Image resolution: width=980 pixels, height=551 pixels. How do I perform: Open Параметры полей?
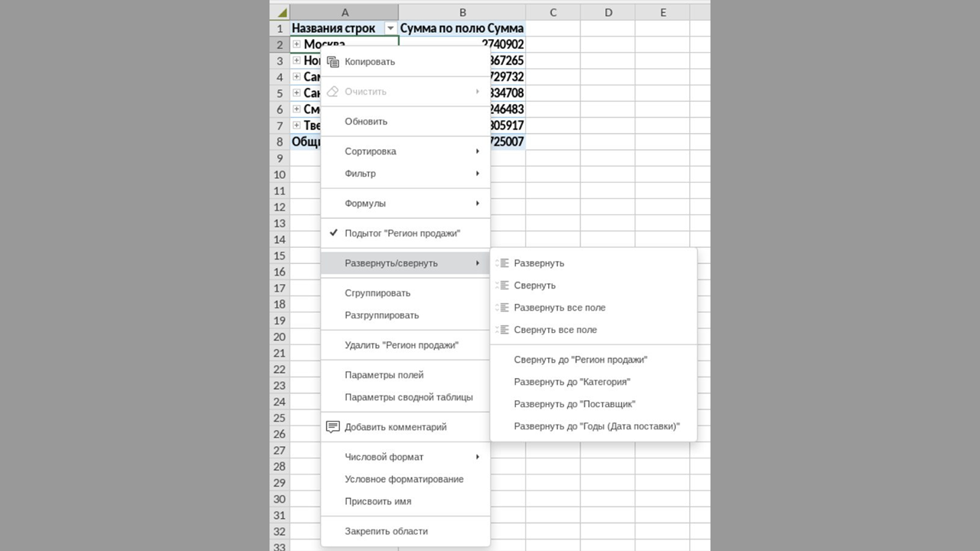tap(405, 375)
